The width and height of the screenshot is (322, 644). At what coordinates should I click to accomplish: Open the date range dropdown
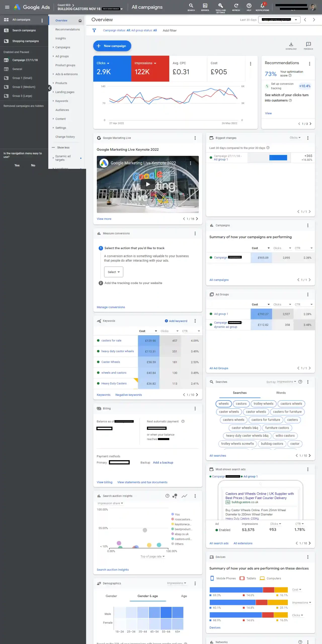pos(279,20)
